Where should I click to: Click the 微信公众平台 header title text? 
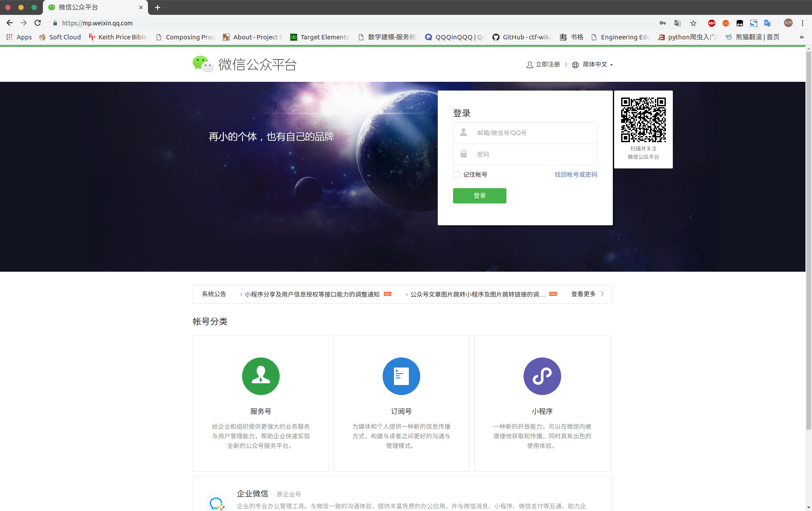257,65
